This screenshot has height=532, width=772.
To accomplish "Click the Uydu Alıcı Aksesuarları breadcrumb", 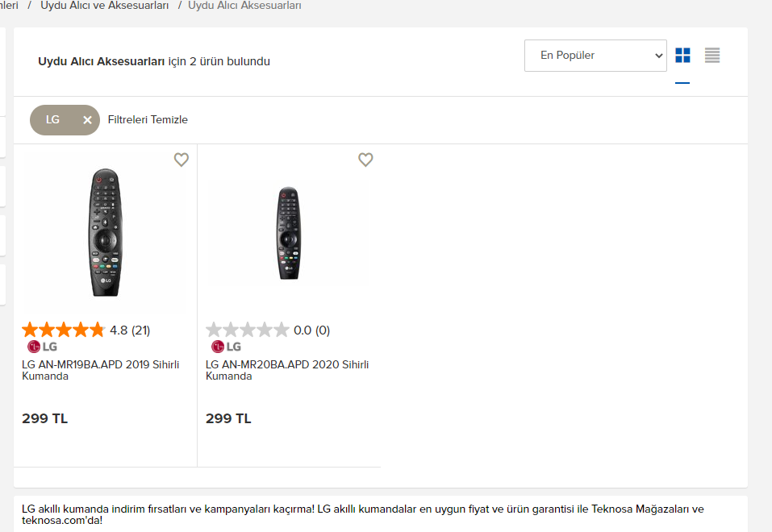I will (244, 6).
